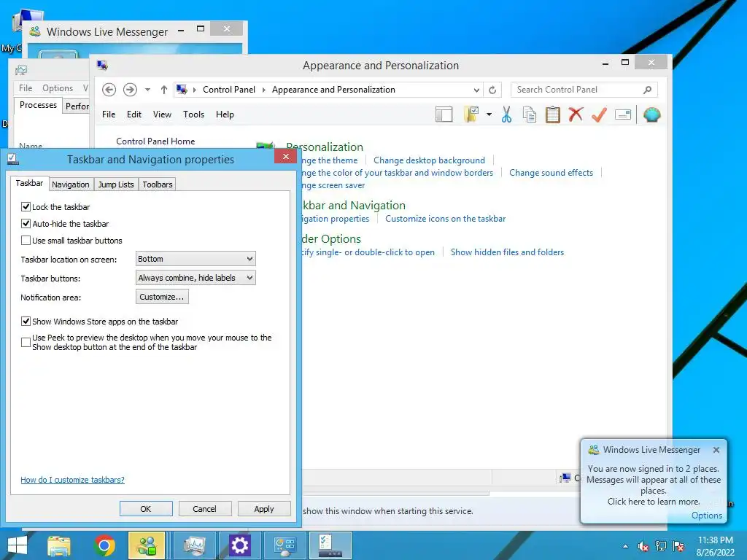This screenshot has height=560, width=747.
Task: Click the Action Center flag tray icon
Action: click(678, 546)
